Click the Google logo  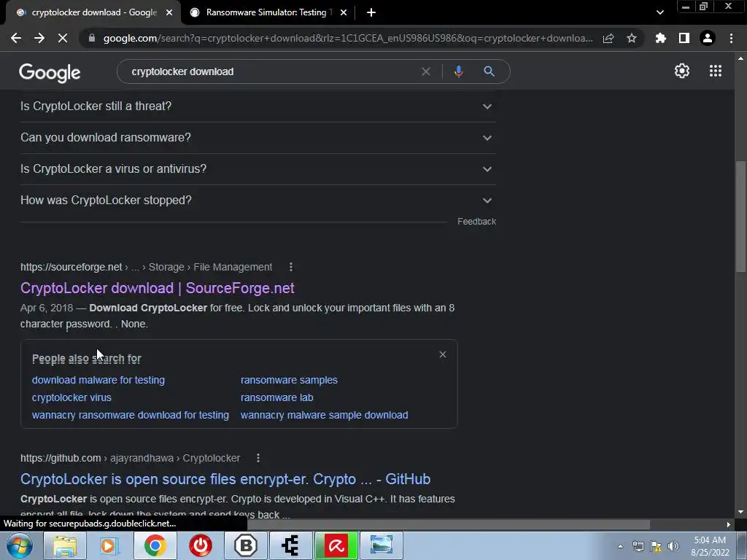[50, 73]
